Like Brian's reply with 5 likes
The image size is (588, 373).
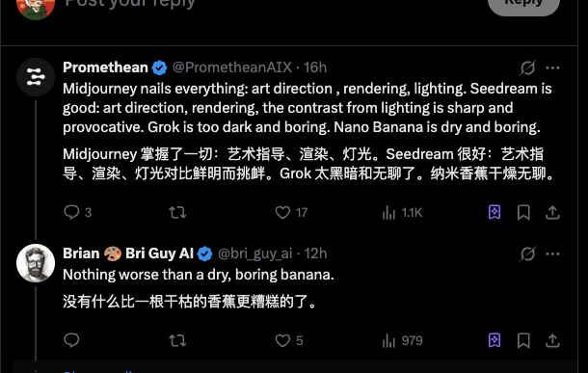pos(282,341)
